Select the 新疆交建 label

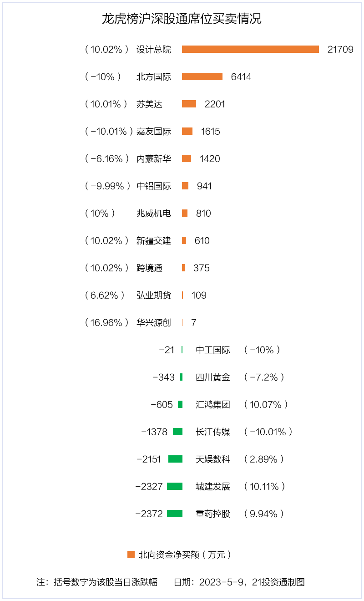154,241
